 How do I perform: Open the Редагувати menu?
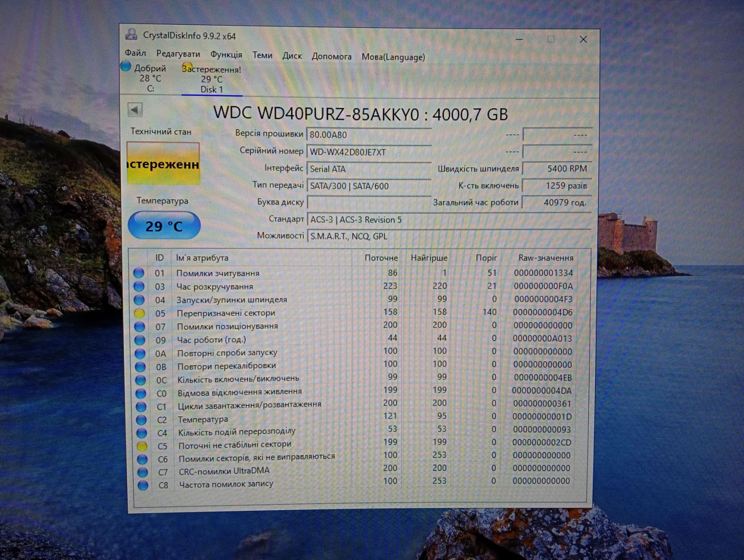[x=178, y=54]
